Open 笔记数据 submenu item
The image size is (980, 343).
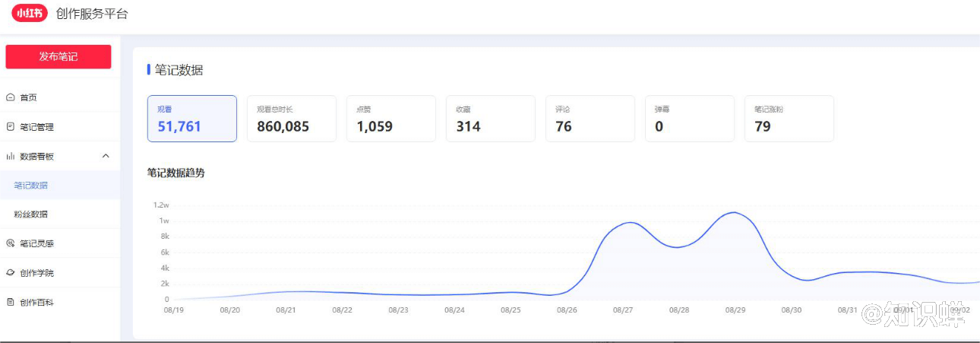tap(31, 186)
